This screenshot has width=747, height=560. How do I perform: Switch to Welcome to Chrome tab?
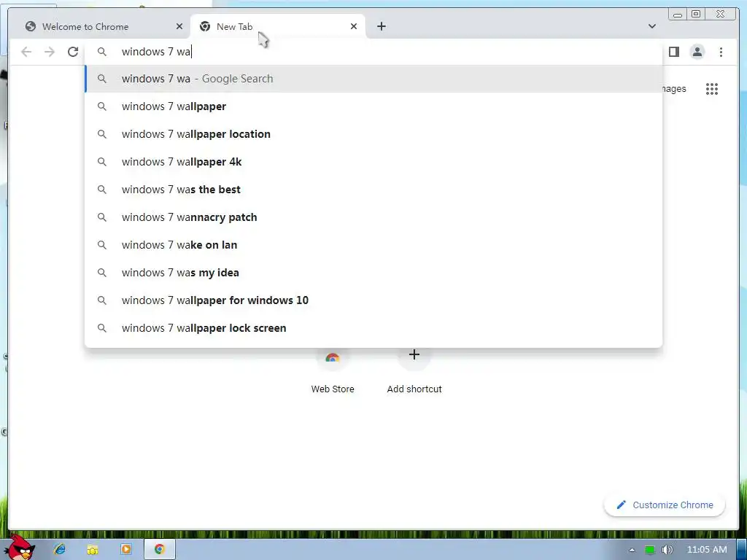pos(100,26)
